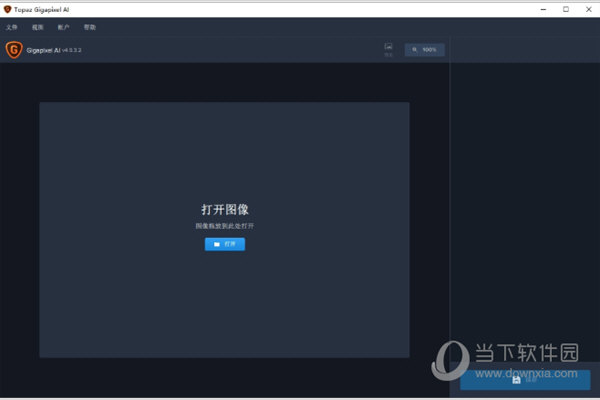Click the Topaz icon in the title bar
Image resolution: width=600 pixels, height=400 pixels.
click(7, 9)
